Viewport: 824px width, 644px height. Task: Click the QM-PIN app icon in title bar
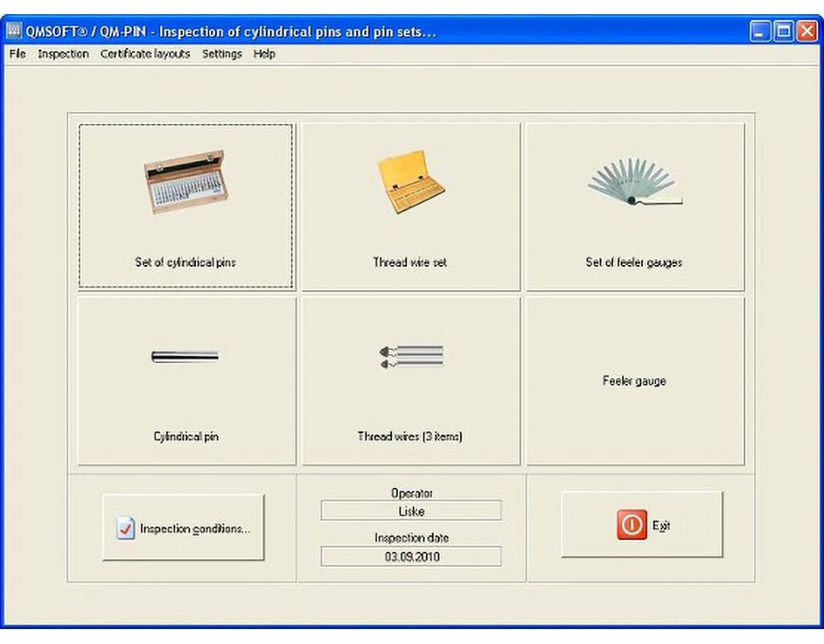click(14, 31)
